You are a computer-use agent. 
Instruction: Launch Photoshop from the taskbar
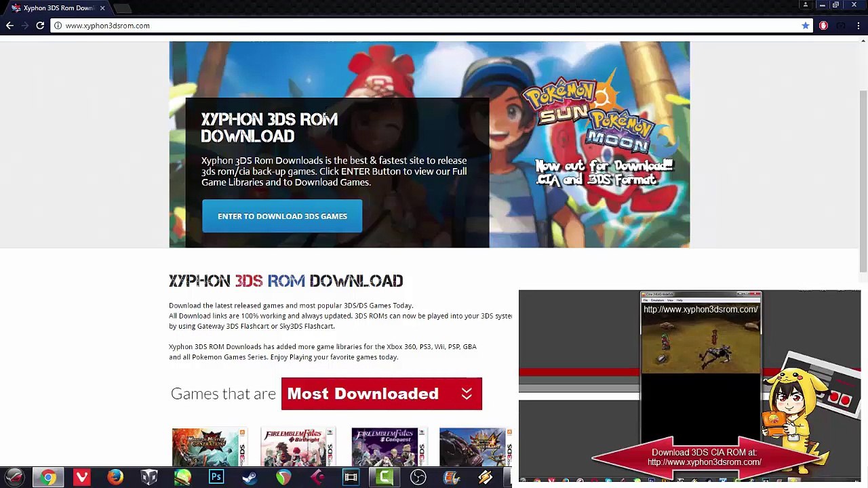click(x=216, y=478)
